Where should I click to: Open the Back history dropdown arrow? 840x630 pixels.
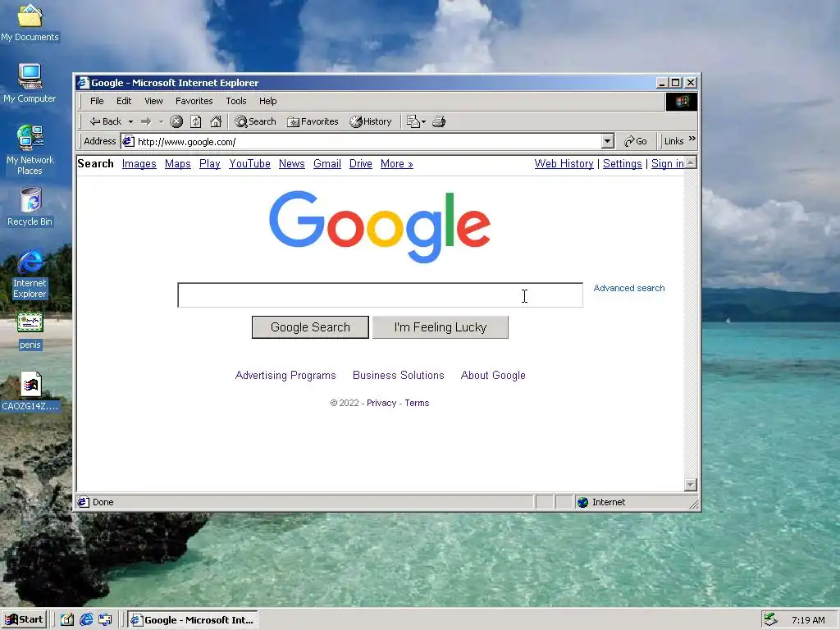(x=130, y=121)
